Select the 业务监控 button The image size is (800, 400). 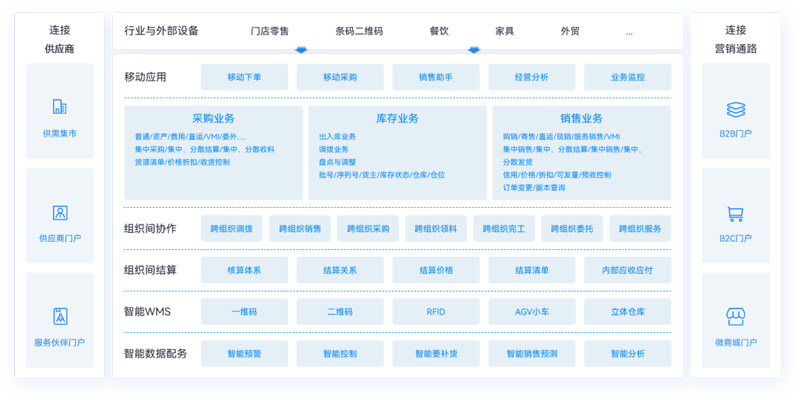(628, 77)
